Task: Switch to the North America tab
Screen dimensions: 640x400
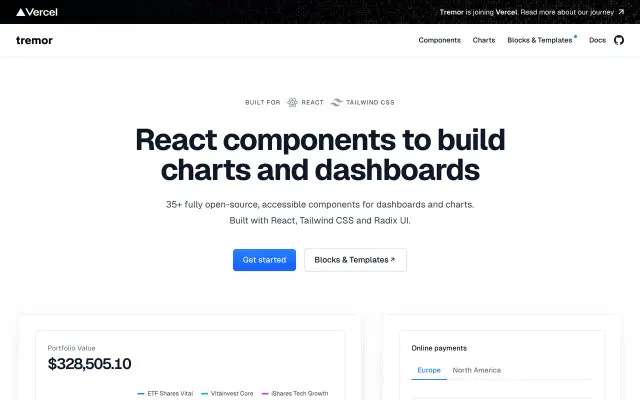Action: [x=476, y=370]
